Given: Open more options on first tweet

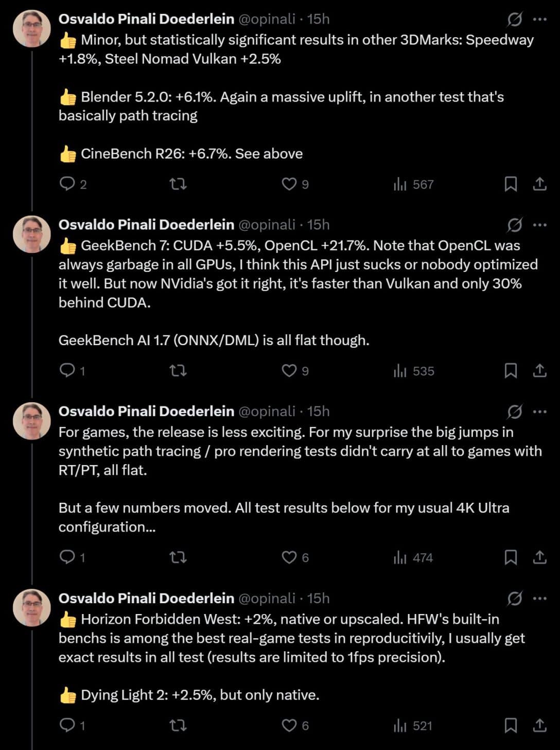Looking at the screenshot, I should [539, 19].
